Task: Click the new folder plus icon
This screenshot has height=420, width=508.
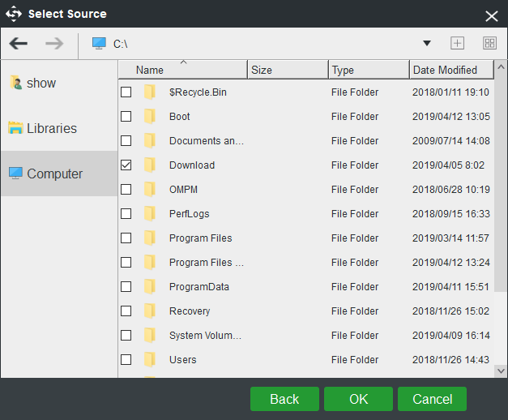Action: tap(457, 43)
